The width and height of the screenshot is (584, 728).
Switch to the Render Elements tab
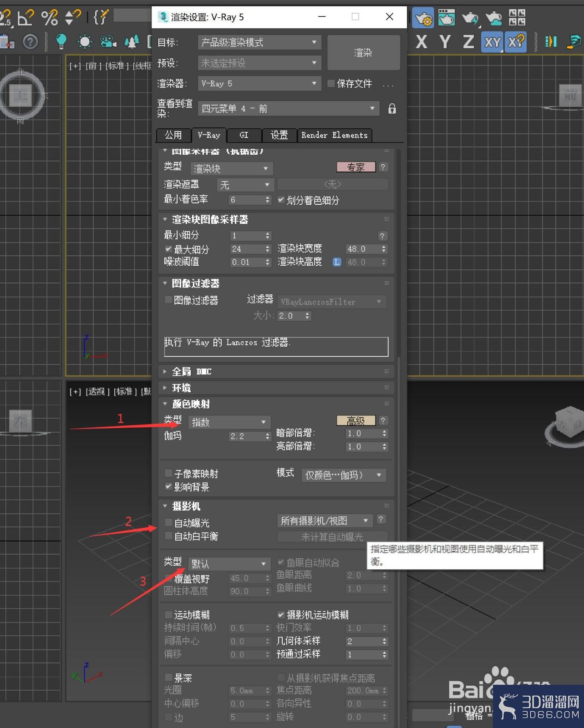click(335, 135)
